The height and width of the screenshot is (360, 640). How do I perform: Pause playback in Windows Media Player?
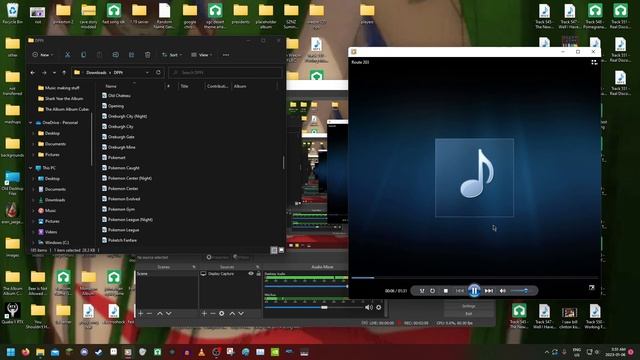pos(474,291)
